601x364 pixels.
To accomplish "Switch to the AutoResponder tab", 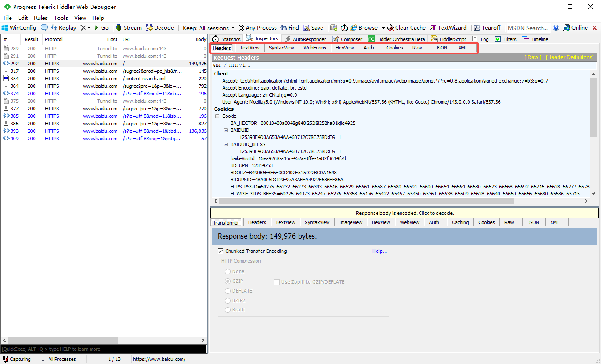I will click(305, 39).
